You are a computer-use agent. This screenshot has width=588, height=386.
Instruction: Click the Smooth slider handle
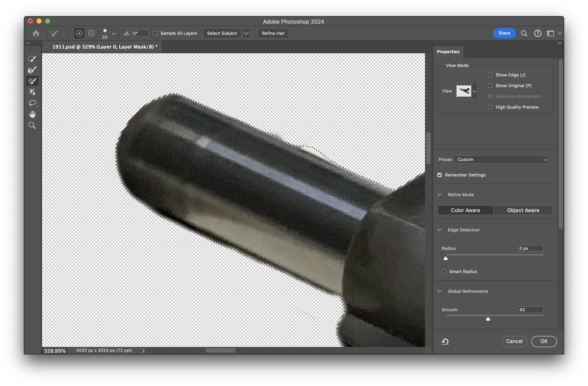click(x=488, y=319)
